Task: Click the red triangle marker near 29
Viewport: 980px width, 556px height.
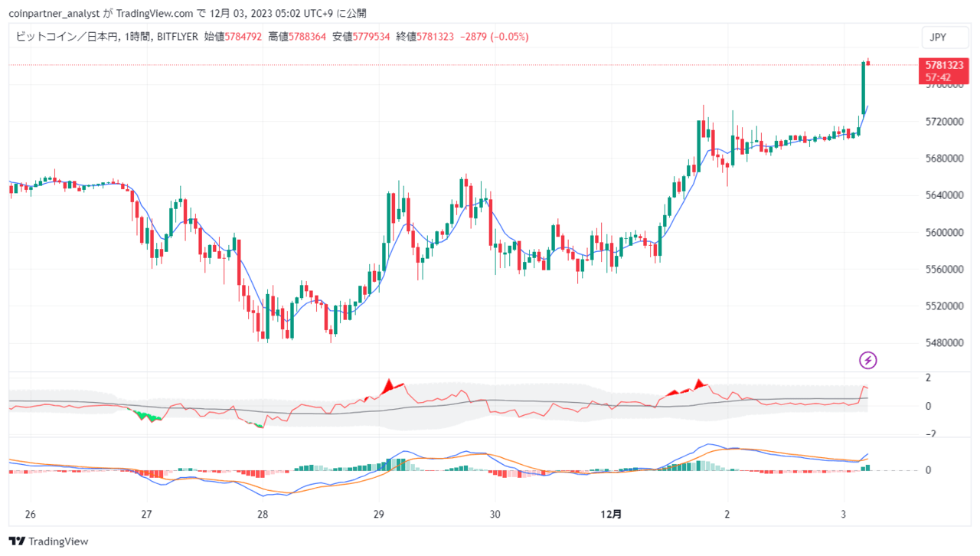Action: (388, 384)
